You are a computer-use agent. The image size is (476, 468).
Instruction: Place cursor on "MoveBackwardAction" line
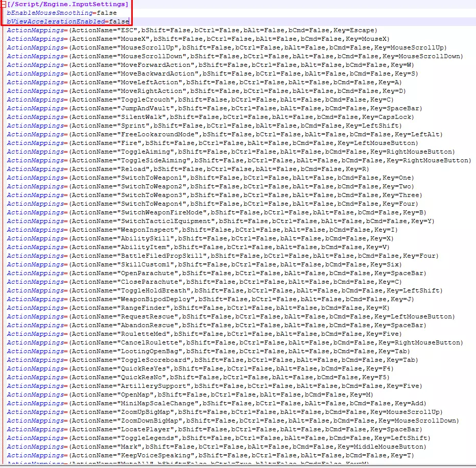tap(212, 73)
